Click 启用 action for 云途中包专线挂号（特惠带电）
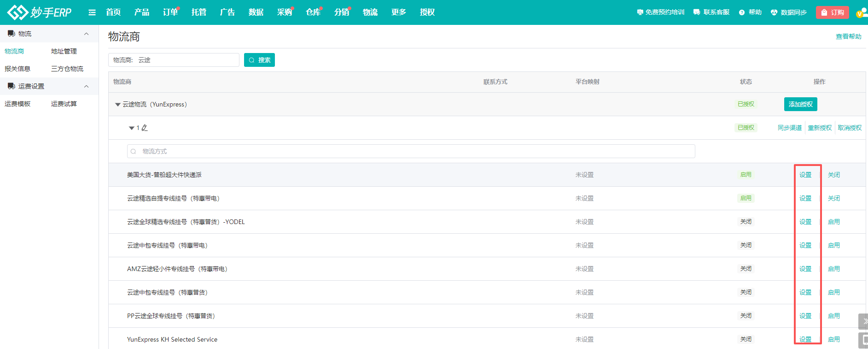Image resolution: width=868 pixels, height=349 pixels. (x=834, y=245)
